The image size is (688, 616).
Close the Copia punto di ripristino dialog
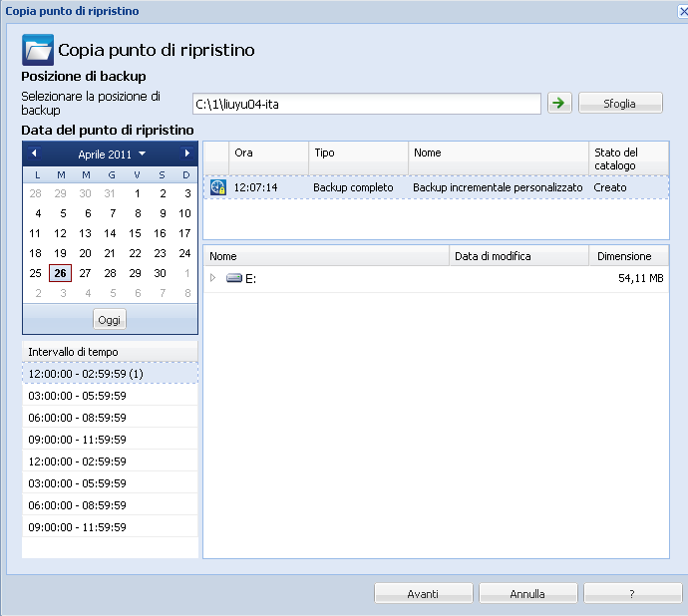pos(679,11)
